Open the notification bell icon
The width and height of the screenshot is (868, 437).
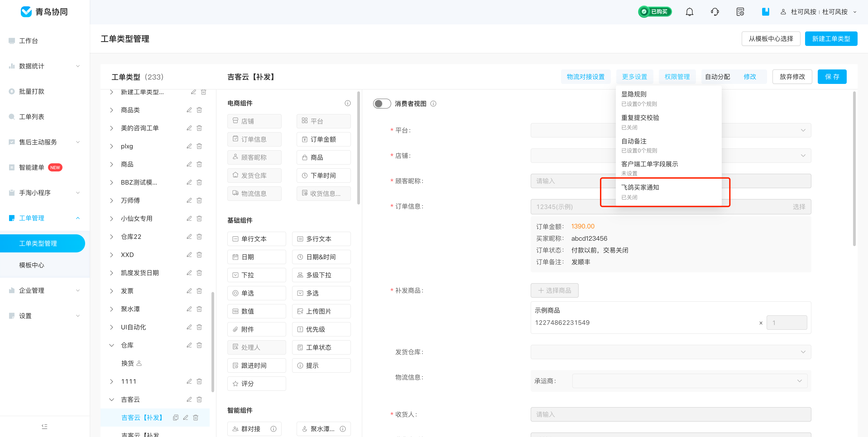coord(689,12)
